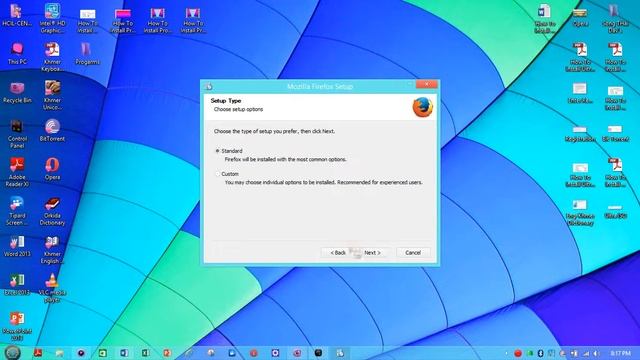Open Adobe Reader from the taskbar
This screenshot has width=640, height=360.
point(38,353)
